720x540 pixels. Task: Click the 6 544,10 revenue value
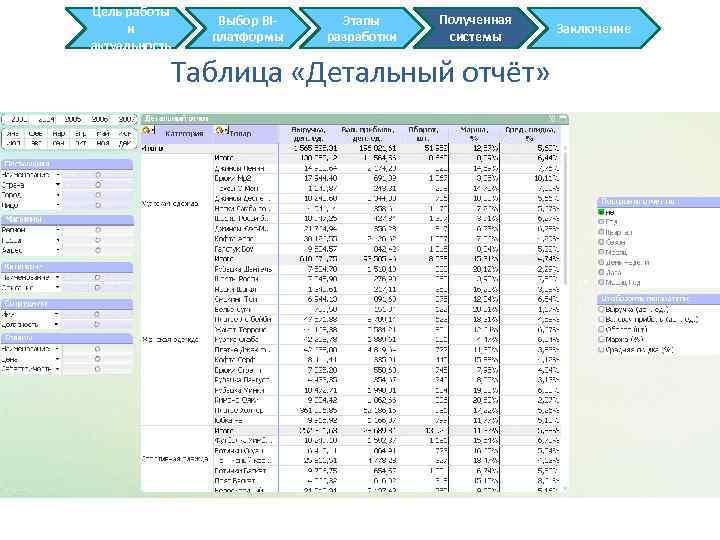point(321,299)
